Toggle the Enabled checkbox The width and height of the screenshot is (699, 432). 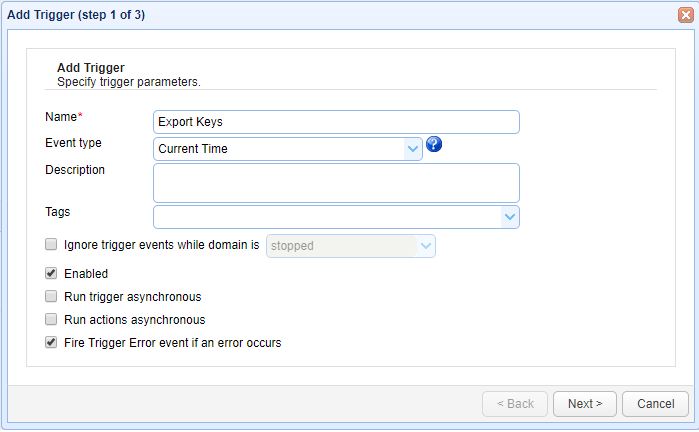click(x=51, y=273)
